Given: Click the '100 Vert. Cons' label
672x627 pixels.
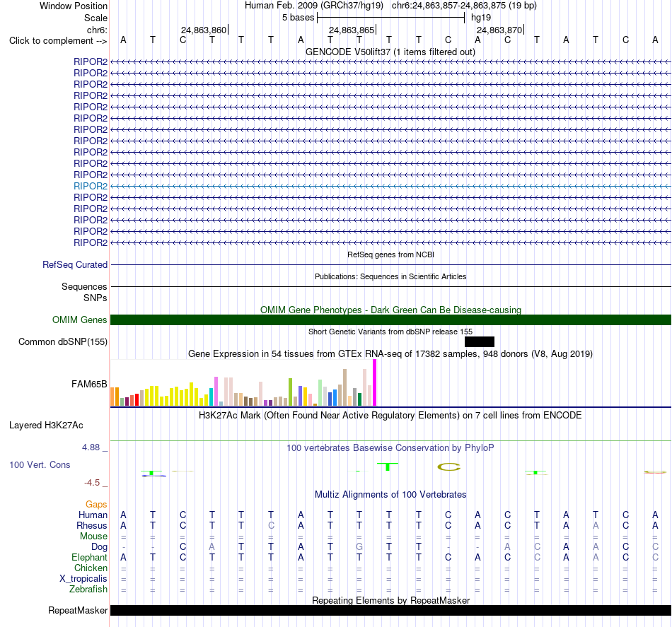Looking at the screenshot, I should click(x=40, y=464).
